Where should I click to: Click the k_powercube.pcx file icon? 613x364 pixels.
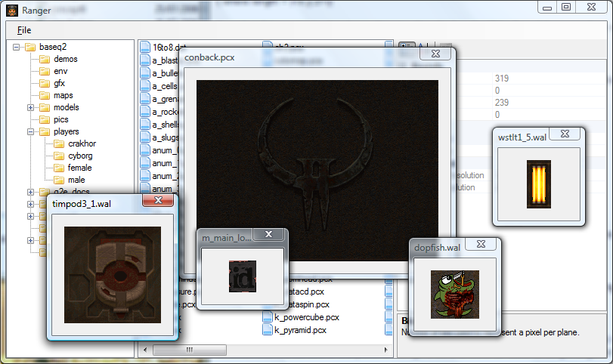(268, 317)
